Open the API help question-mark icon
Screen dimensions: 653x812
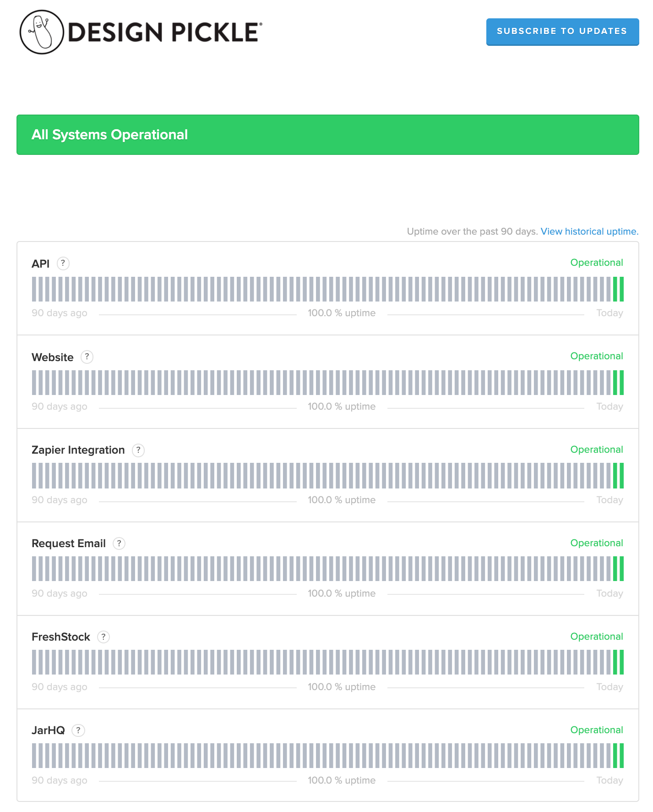[63, 263]
